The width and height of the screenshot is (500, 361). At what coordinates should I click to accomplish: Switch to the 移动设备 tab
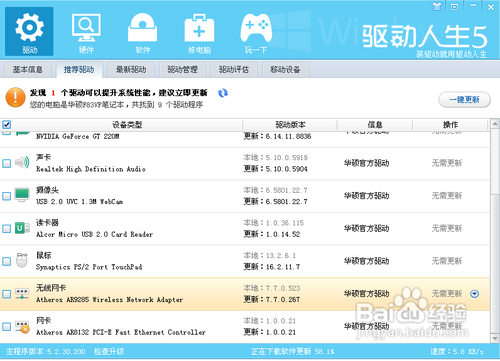click(285, 69)
